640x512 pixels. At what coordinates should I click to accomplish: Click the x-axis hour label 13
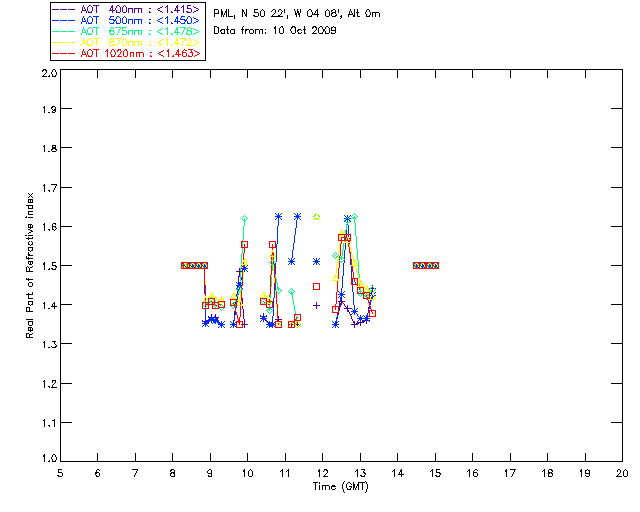(x=360, y=473)
